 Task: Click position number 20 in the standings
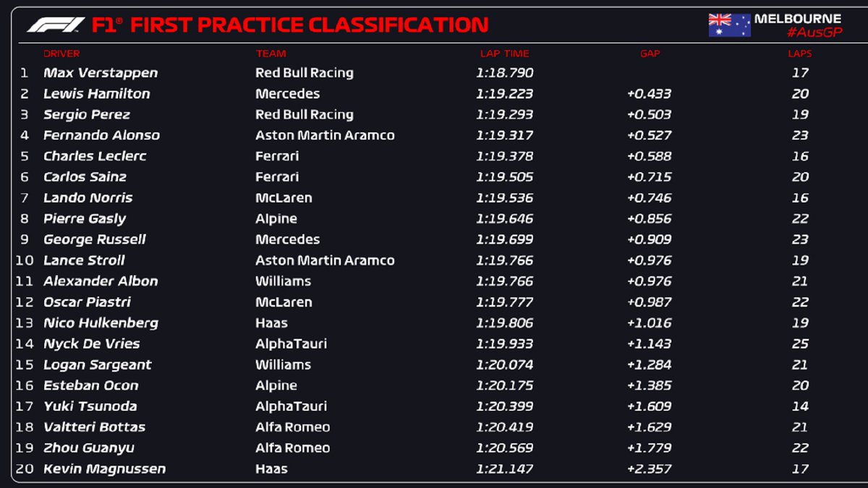(25, 469)
